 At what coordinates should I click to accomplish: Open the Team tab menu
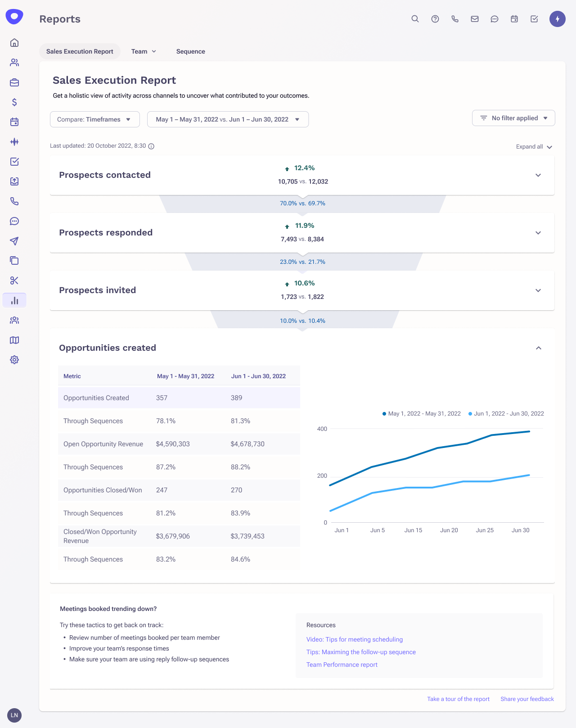[x=144, y=51]
